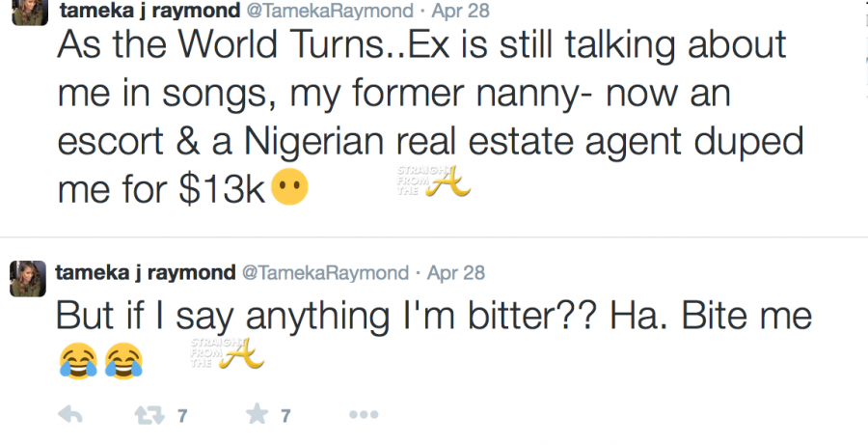Click 'tameka j raymond' name on first tweet
Image resolution: width=868 pixels, height=445 pixels.
[x=145, y=10]
